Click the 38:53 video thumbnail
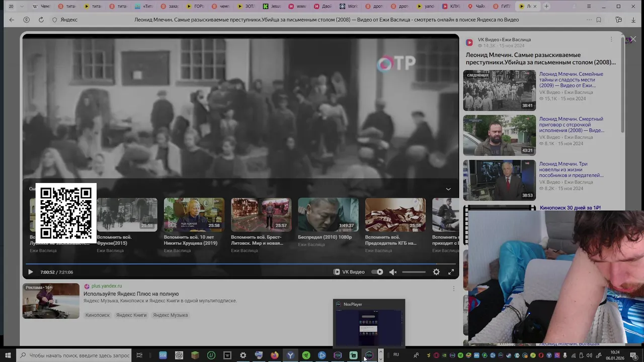 tap(500, 180)
